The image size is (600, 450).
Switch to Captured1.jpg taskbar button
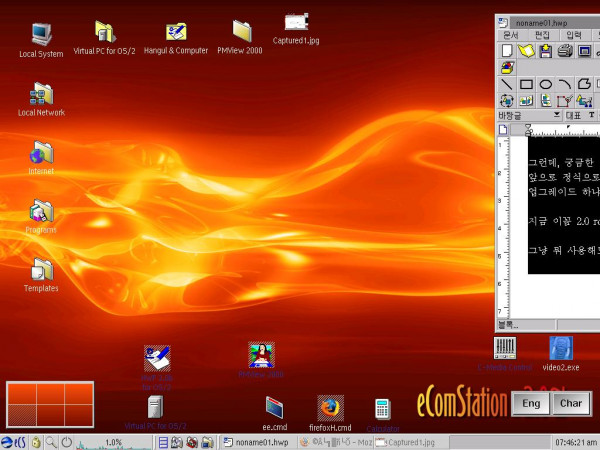(x=412, y=442)
